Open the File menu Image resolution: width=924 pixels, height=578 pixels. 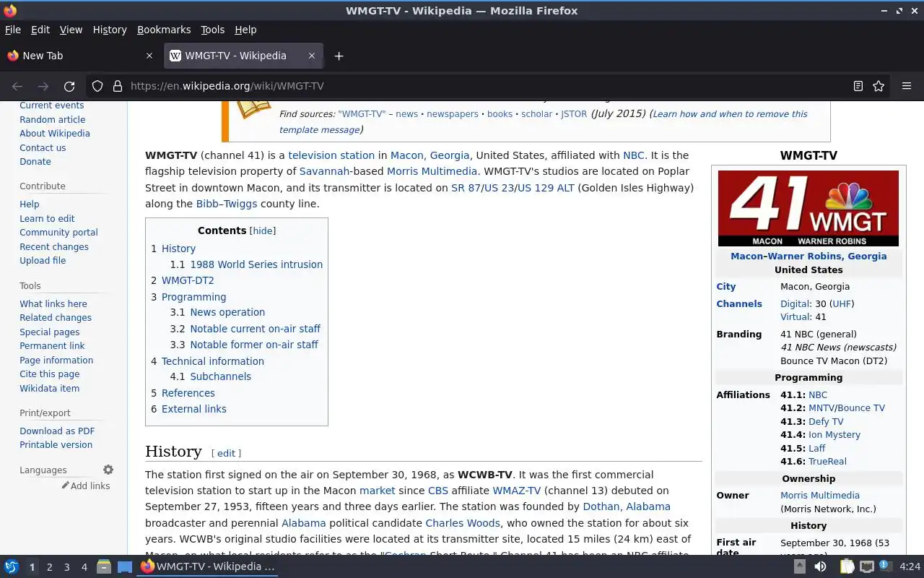(x=13, y=30)
